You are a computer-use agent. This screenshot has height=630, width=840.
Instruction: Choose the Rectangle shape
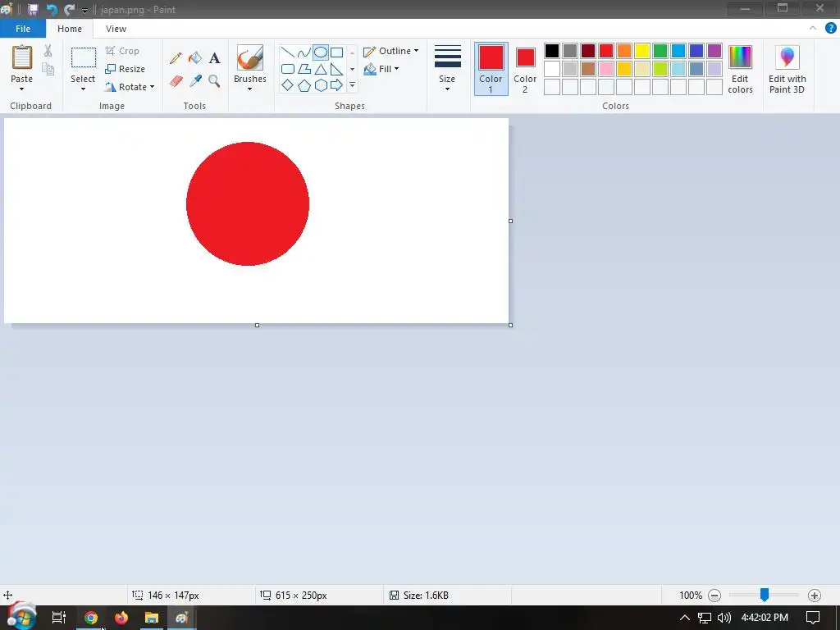click(x=336, y=52)
